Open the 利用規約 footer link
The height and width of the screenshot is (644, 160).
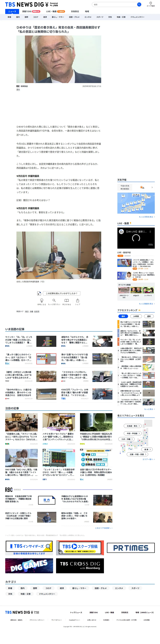tap(106, 620)
